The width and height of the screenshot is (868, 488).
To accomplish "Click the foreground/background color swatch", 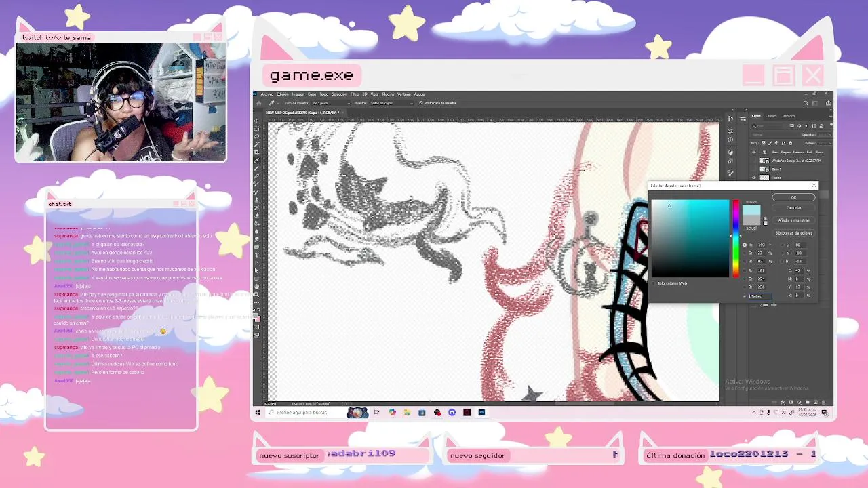I will click(x=257, y=318).
